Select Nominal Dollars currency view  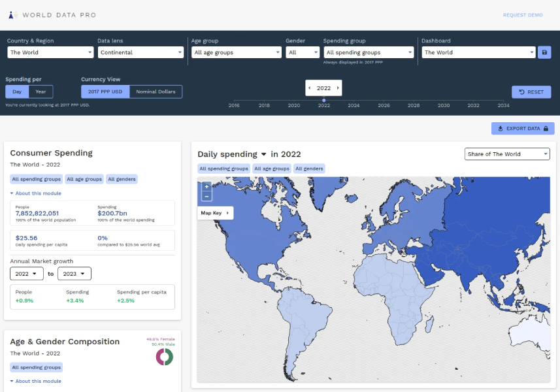156,92
